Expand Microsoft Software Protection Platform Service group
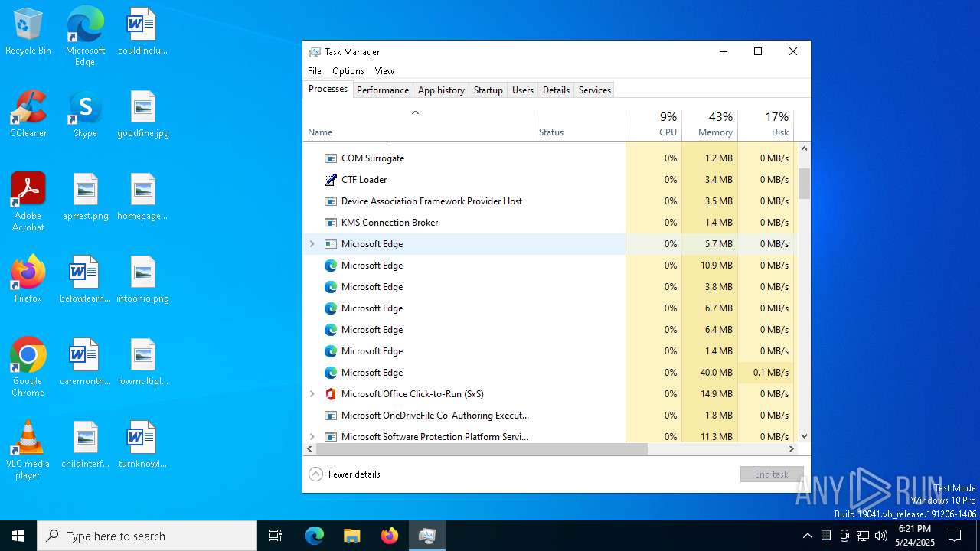980x551 pixels. (x=312, y=437)
